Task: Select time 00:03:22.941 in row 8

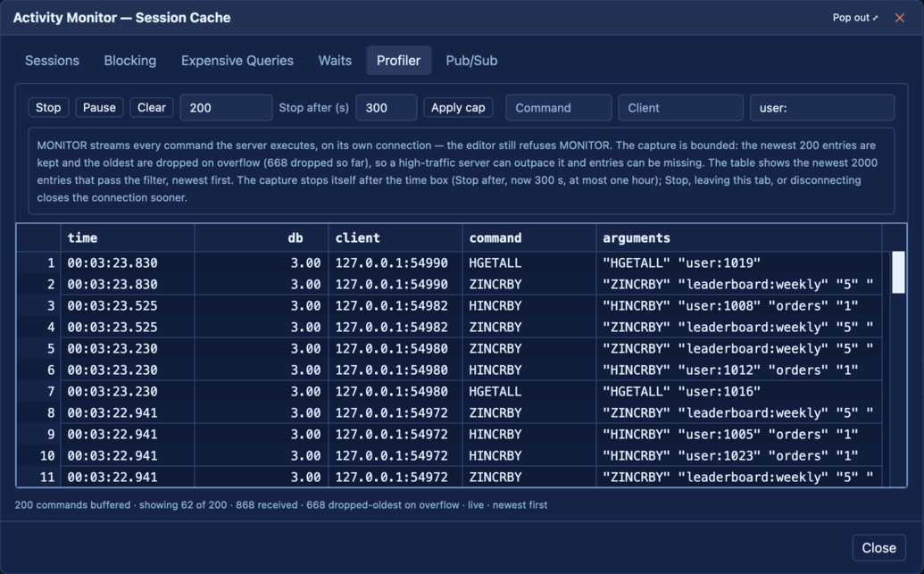Action: pyautogui.click(x=128, y=412)
